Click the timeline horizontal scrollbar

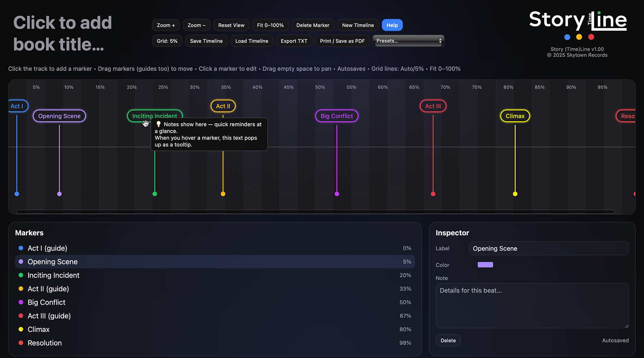(x=315, y=212)
